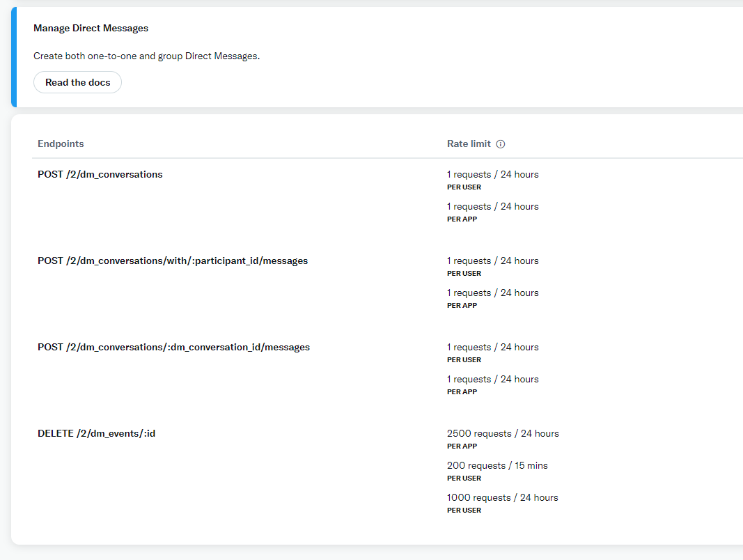Screen dimensions: 743x560
Task: Click the Endpoints column header
Action: coord(61,143)
